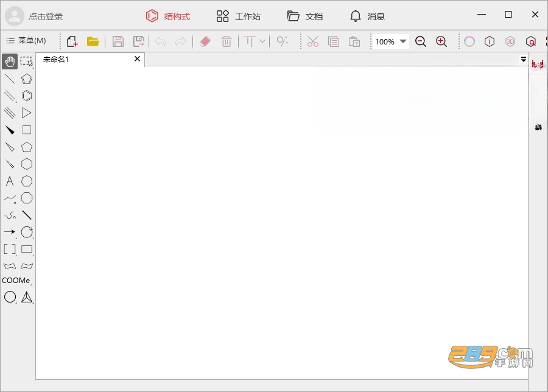548x392 pixels.
Task: Open the 消息 notifications tab
Action: tap(367, 16)
